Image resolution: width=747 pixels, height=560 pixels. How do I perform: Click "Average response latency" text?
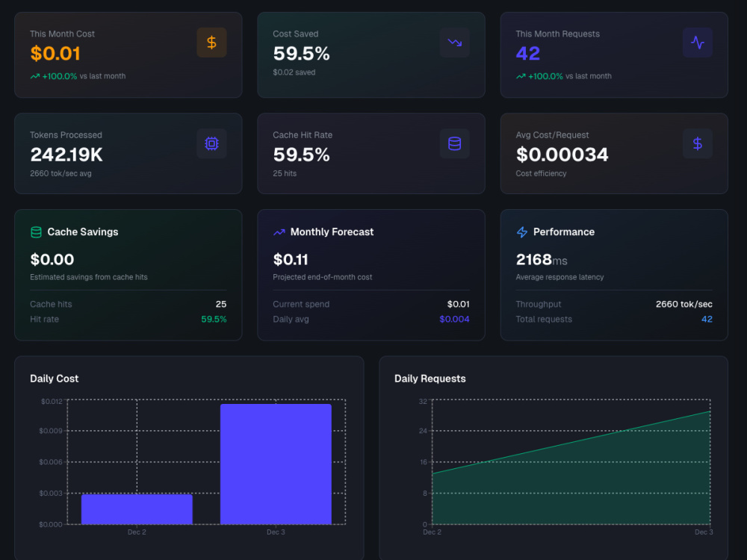pos(560,277)
